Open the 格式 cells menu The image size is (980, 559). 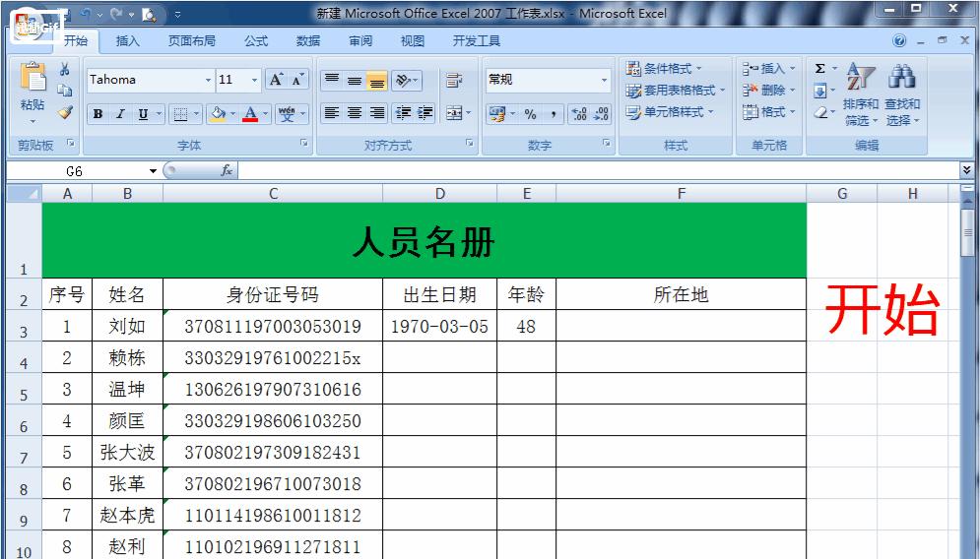[x=769, y=112]
